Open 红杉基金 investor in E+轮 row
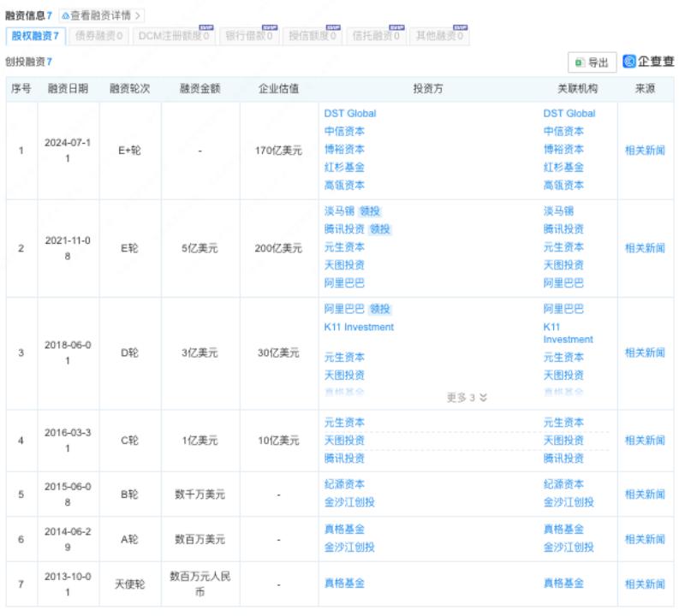The height and width of the screenshot is (616, 679). 344,167
